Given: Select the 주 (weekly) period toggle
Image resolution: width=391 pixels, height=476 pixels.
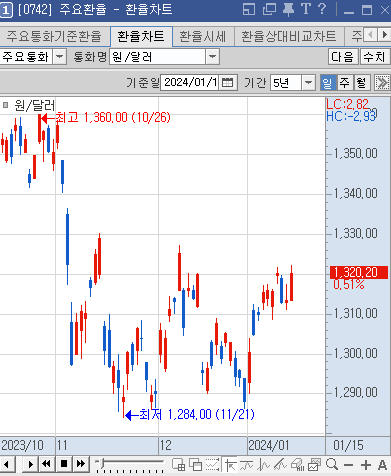Looking at the screenshot, I should tap(344, 82).
